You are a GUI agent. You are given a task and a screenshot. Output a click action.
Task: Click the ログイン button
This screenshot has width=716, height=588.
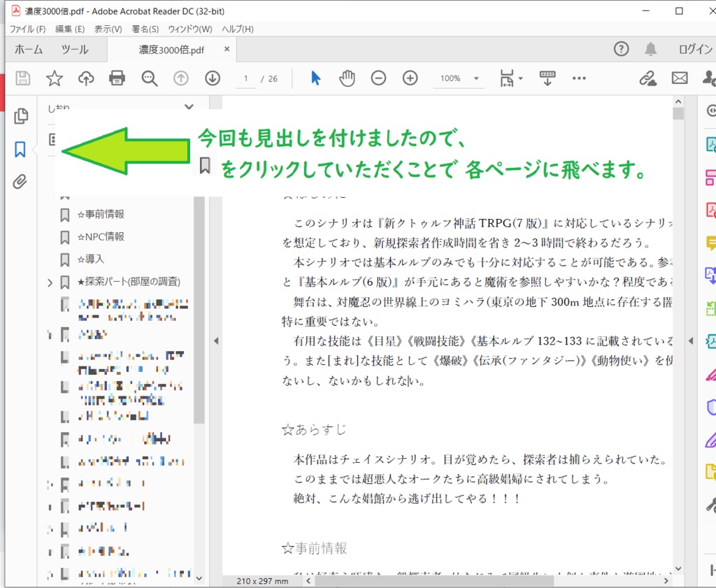click(x=695, y=50)
